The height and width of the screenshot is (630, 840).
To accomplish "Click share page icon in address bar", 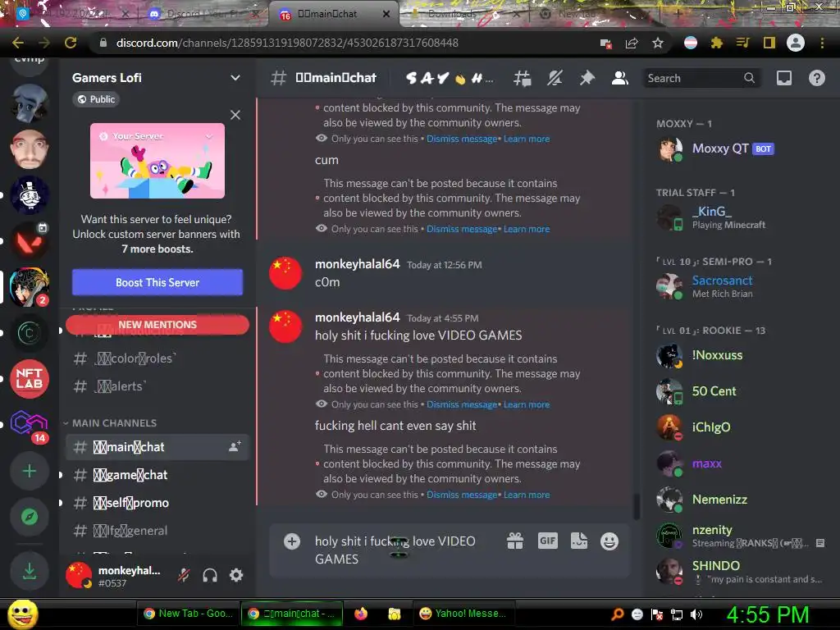I will click(632, 43).
